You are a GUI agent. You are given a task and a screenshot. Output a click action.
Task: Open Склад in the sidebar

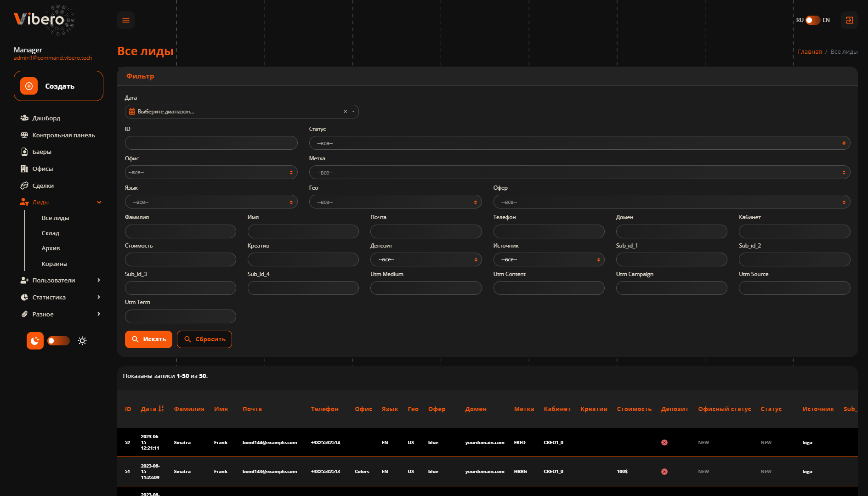[51, 233]
